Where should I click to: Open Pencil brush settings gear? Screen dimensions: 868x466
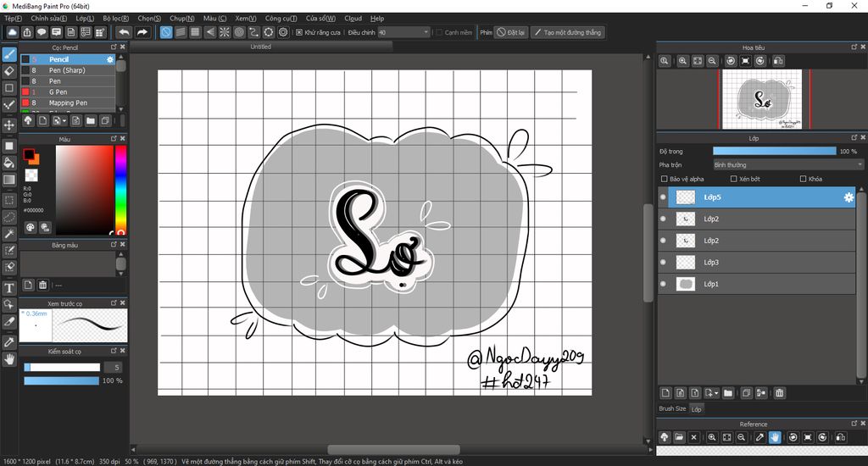click(109, 59)
